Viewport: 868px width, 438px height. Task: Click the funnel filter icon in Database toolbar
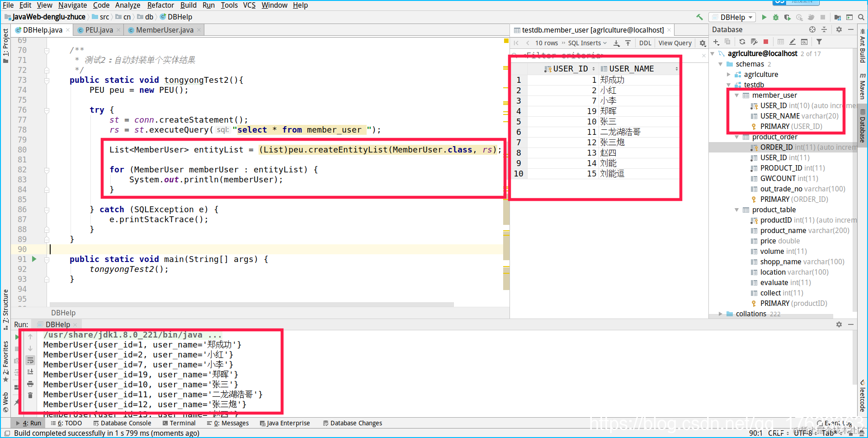pyautogui.click(x=819, y=42)
